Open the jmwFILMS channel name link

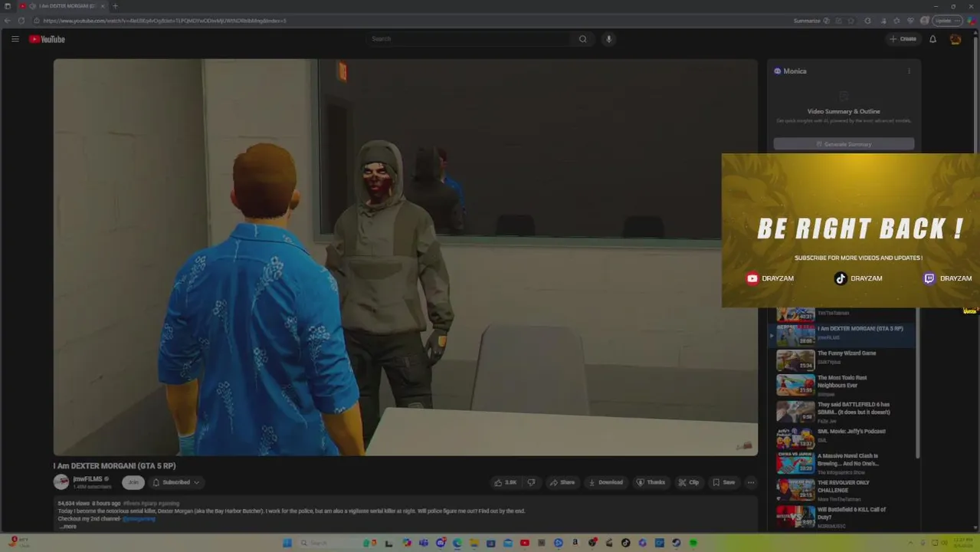(x=87, y=479)
